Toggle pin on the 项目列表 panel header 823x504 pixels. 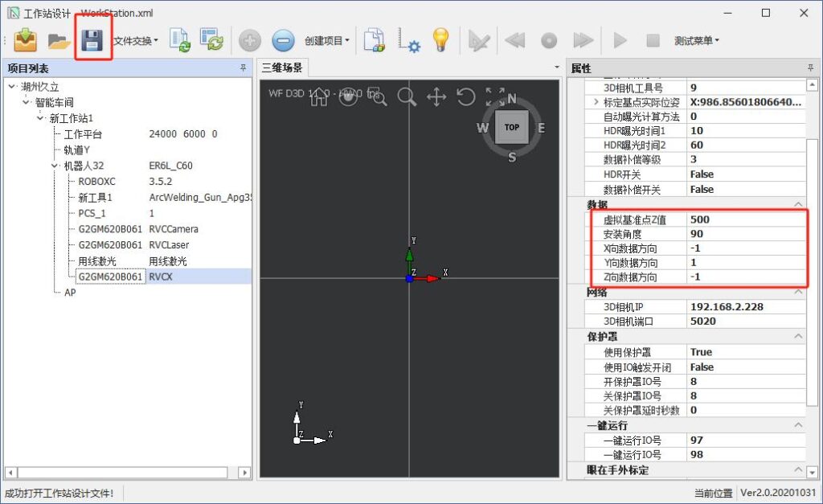244,68
